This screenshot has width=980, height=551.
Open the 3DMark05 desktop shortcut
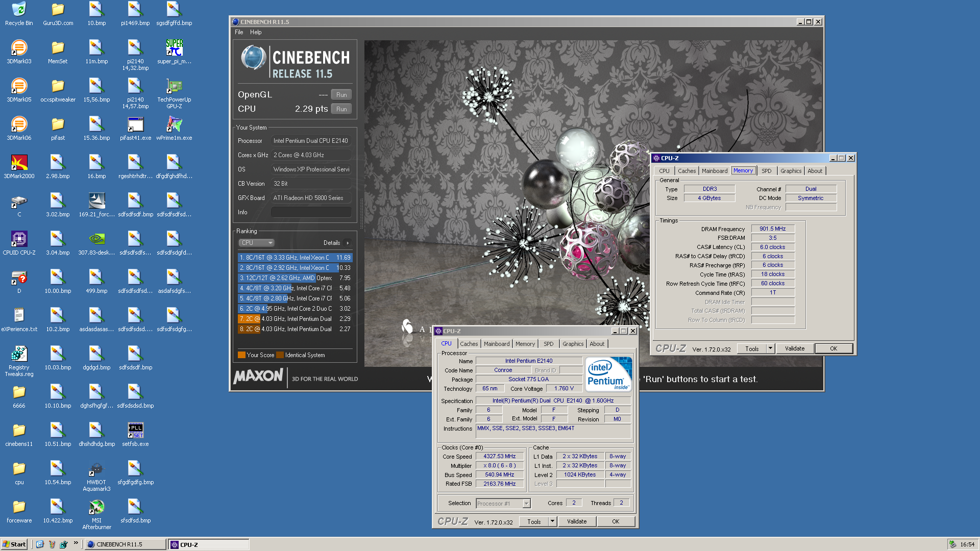19,90
